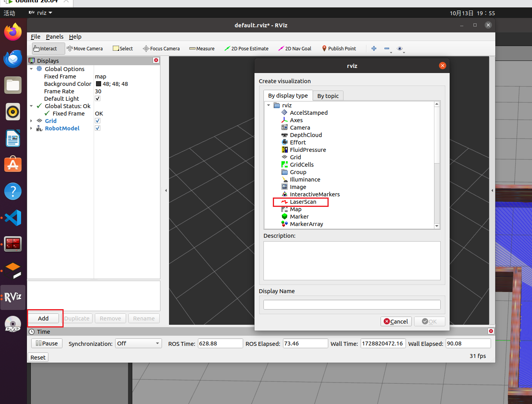Activate the 2D Nav Goal tool
The width and height of the screenshot is (532, 404).
pyautogui.click(x=295, y=48)
